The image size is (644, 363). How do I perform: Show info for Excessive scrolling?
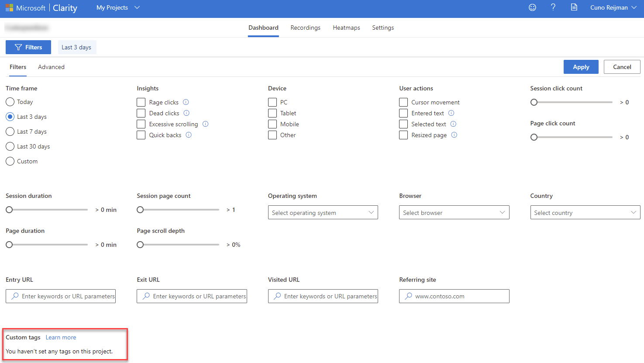tap(206, 124)
